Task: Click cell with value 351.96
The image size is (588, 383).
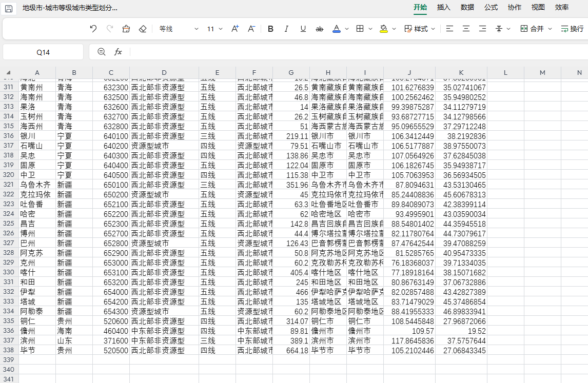Action: (x=291, y=185)
